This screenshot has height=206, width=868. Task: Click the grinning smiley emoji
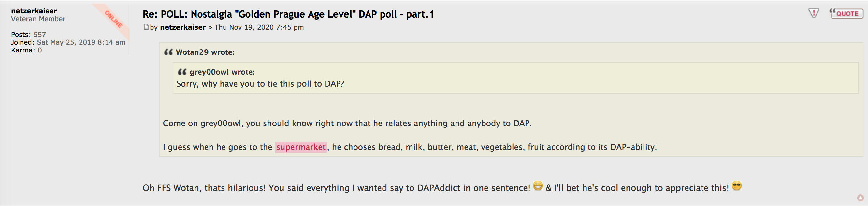538,186
